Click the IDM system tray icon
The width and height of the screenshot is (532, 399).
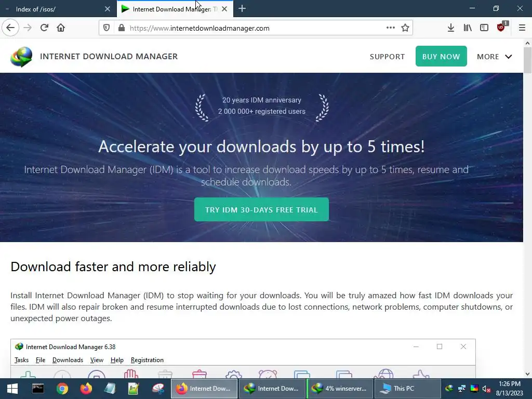(449, 389)
